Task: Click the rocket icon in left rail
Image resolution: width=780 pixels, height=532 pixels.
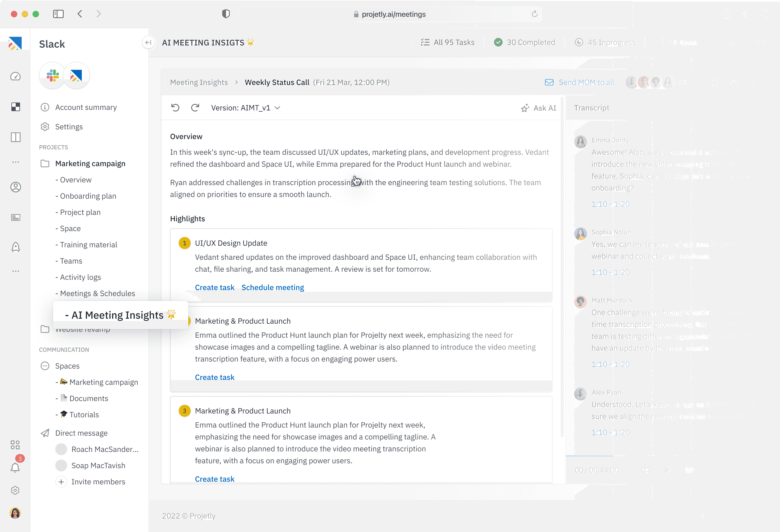Action: pyautogui.click(x=15, y=248)
